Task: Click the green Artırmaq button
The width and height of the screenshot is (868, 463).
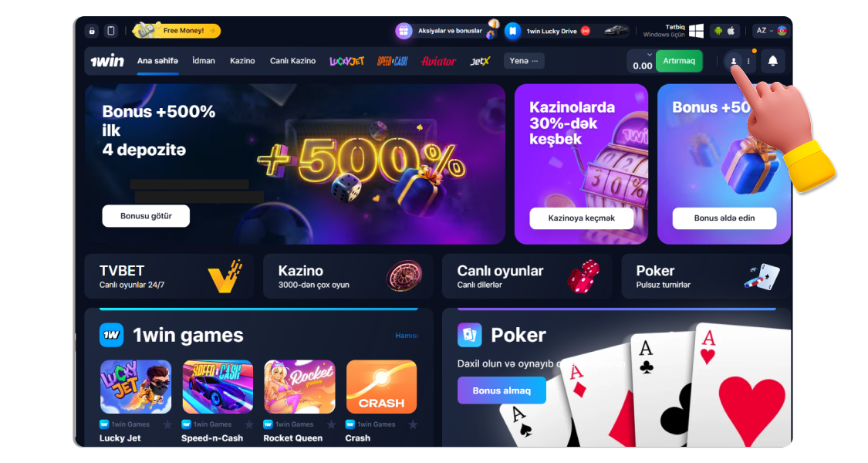Action: [679, 61]
